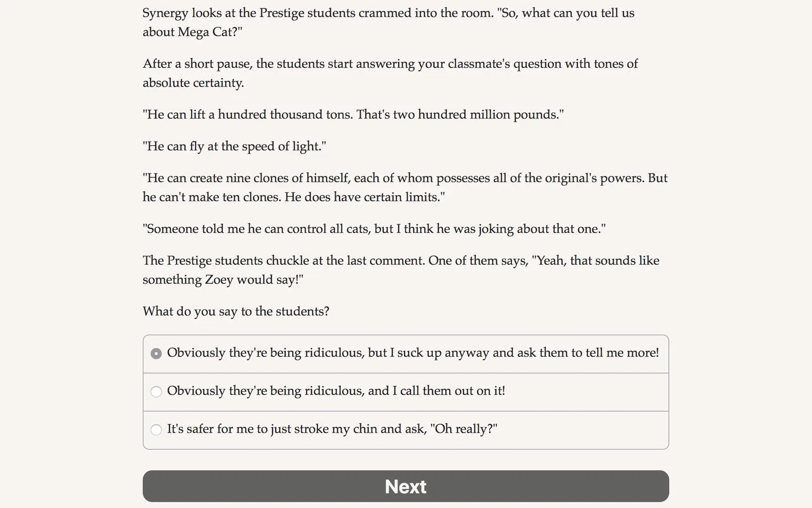812x508 pixels.
Task: Click the paragraph starting "After a short pause"
Action: (390, 73)
